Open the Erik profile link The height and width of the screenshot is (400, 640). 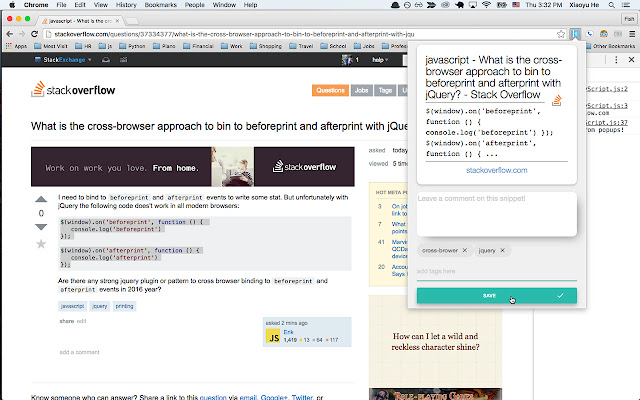coord(288,332)
